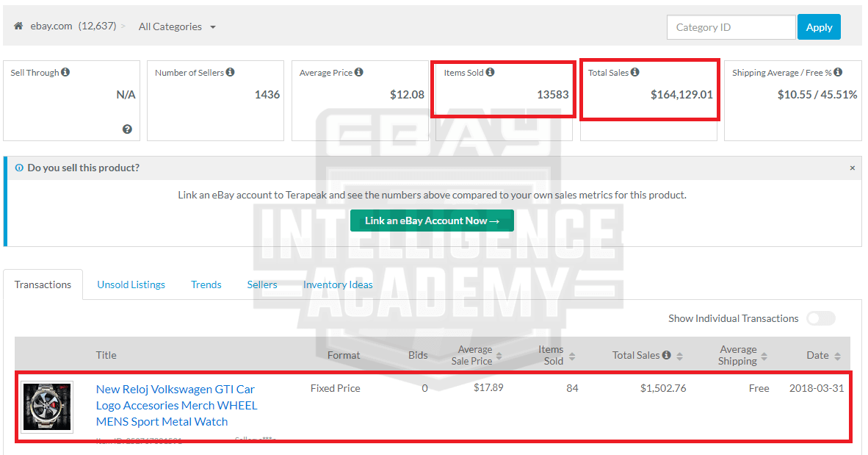Viewport: 868px width, 455px height.
Task: Click Link an eBay Account Now button
Action: 432,221
